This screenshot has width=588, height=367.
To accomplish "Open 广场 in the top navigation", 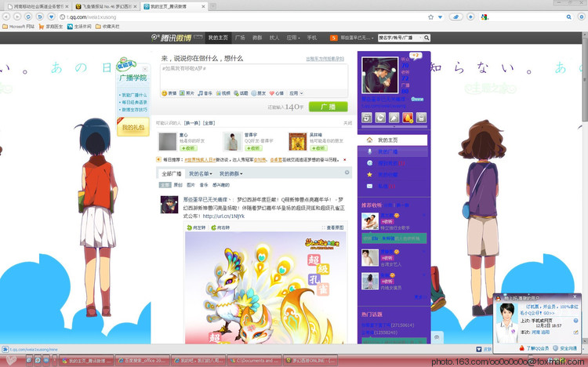I will click(x=240, y=38).
